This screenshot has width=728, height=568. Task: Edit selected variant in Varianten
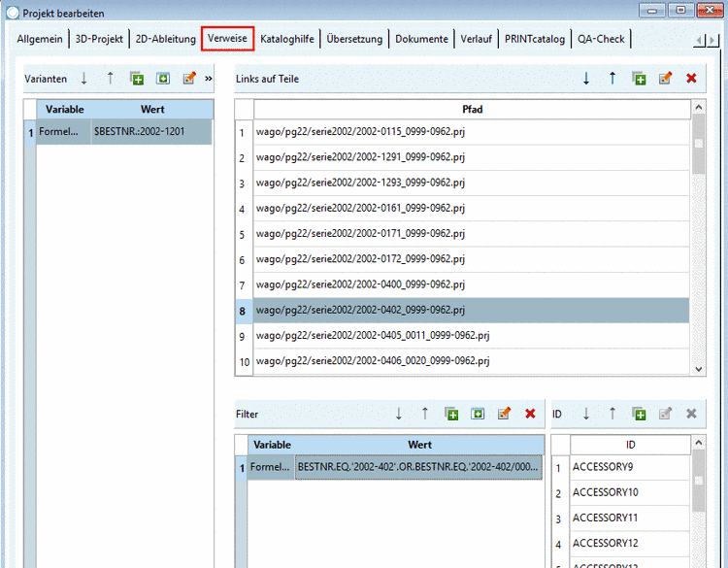189,78
